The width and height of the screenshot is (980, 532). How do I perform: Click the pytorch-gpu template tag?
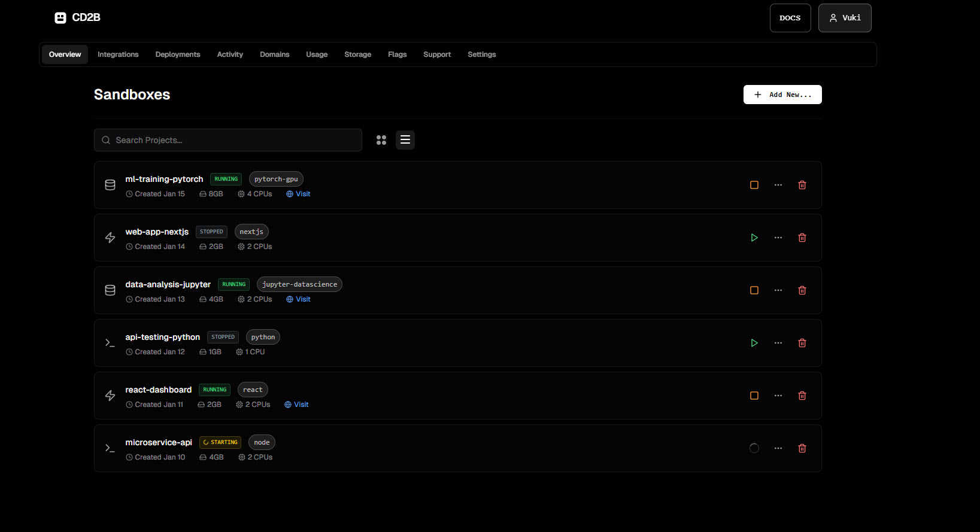276,179
